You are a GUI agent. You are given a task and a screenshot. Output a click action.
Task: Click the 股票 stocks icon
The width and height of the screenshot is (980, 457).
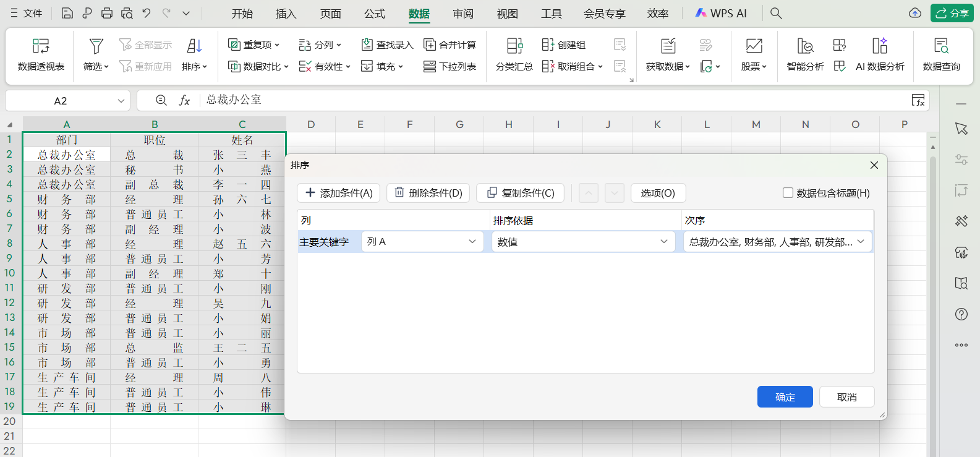pos(754,46)
